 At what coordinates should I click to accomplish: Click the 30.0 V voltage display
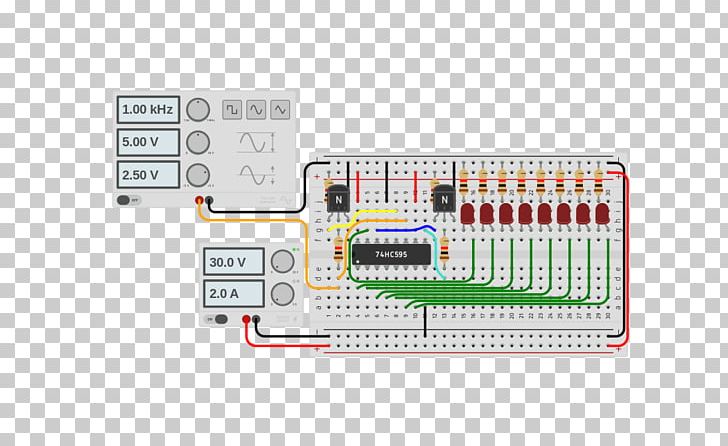point(235,262)
